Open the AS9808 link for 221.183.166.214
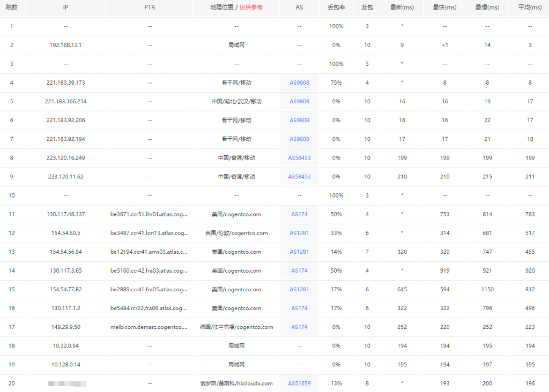Image resolution: width=549 pixels, height=392 pixels. 299,101
